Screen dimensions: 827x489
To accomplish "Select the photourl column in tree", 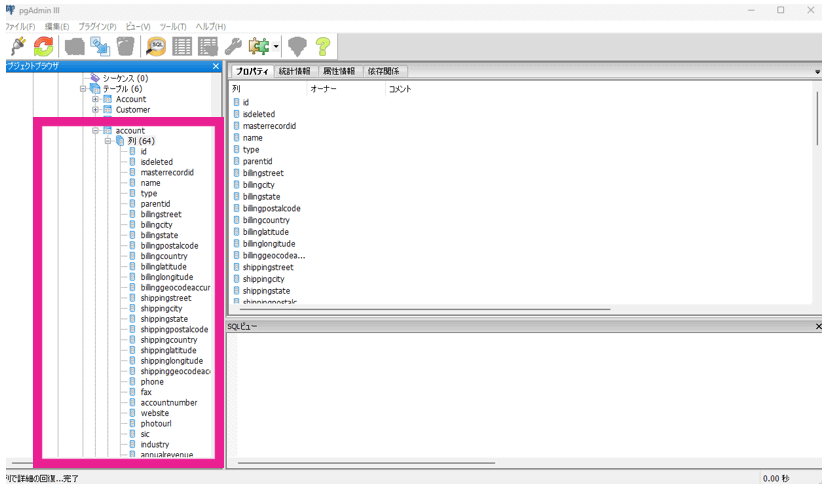I will pos(156,424).
